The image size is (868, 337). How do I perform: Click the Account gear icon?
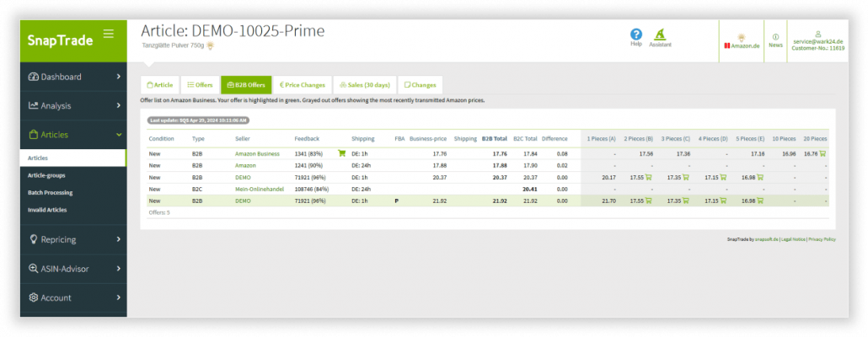(x=33, y=297)
